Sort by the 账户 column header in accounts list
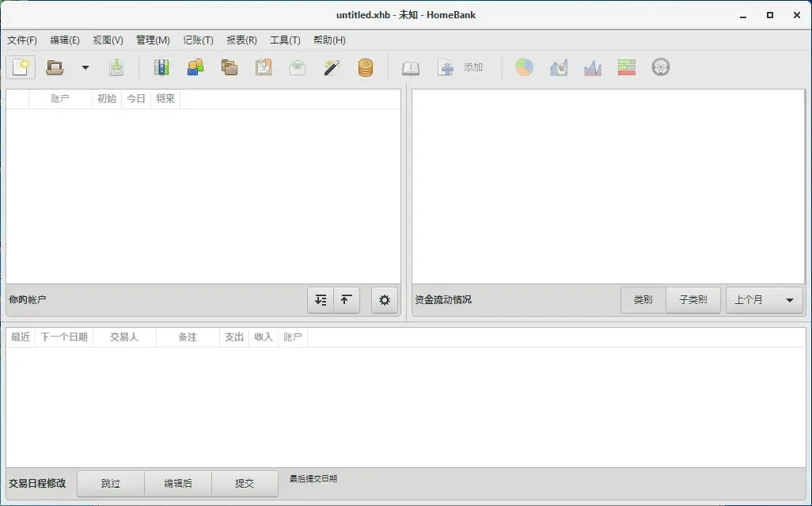 pos(60,98)
